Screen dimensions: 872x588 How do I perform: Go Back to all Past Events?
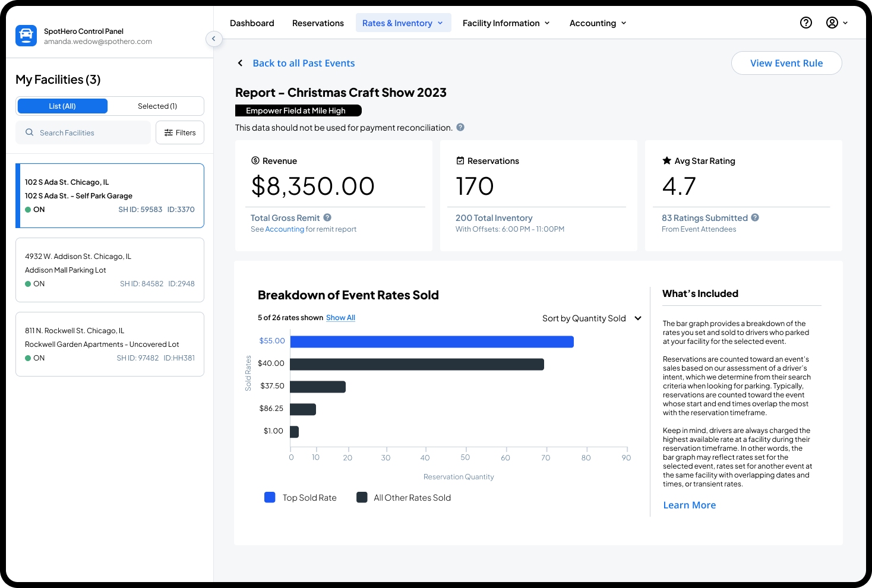point(304,63)
